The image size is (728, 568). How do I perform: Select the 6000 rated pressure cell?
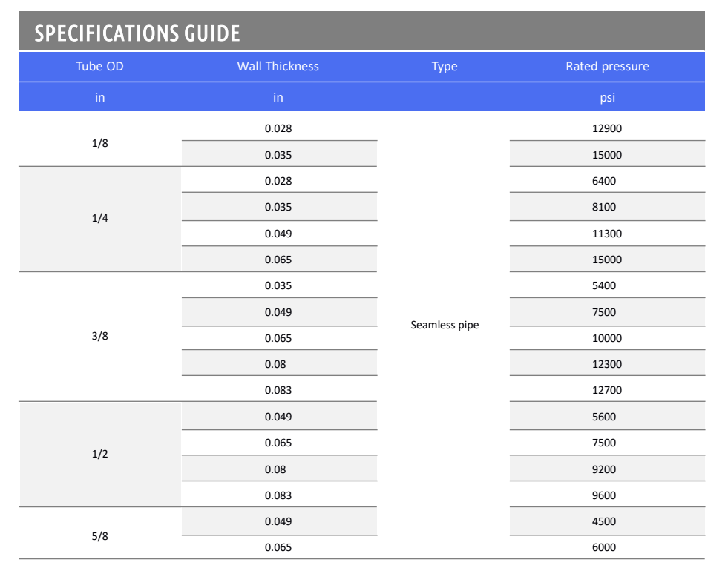coord(607,547)
